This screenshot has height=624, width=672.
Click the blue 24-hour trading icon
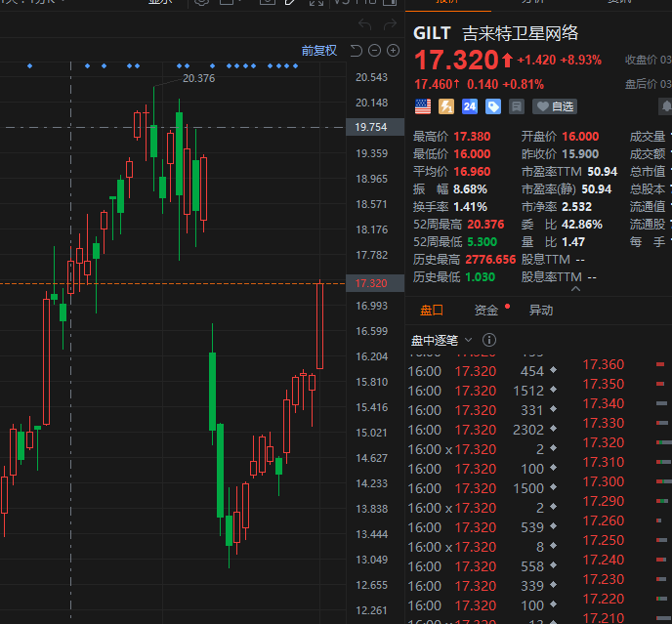click(x=470, y=106)
